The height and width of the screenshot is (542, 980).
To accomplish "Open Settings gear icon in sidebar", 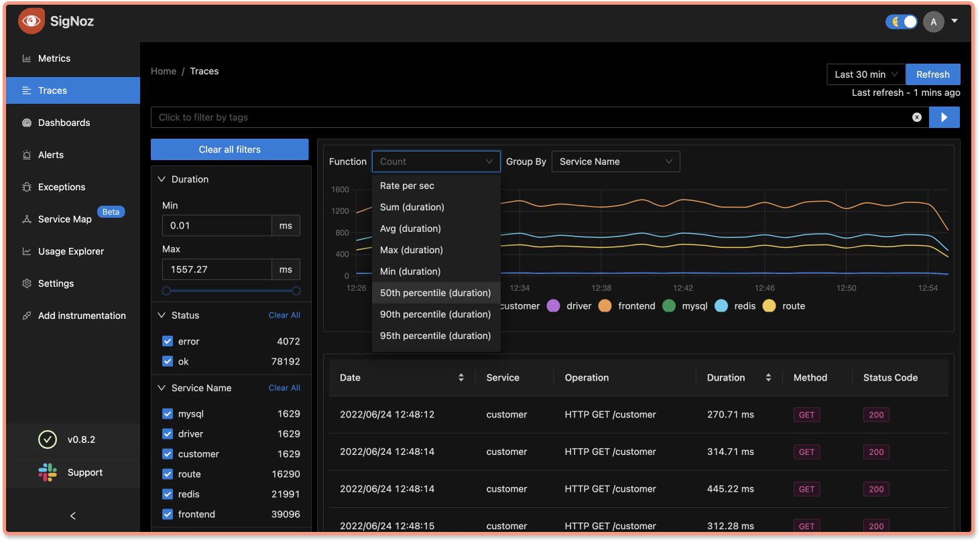I will point(27,283).
